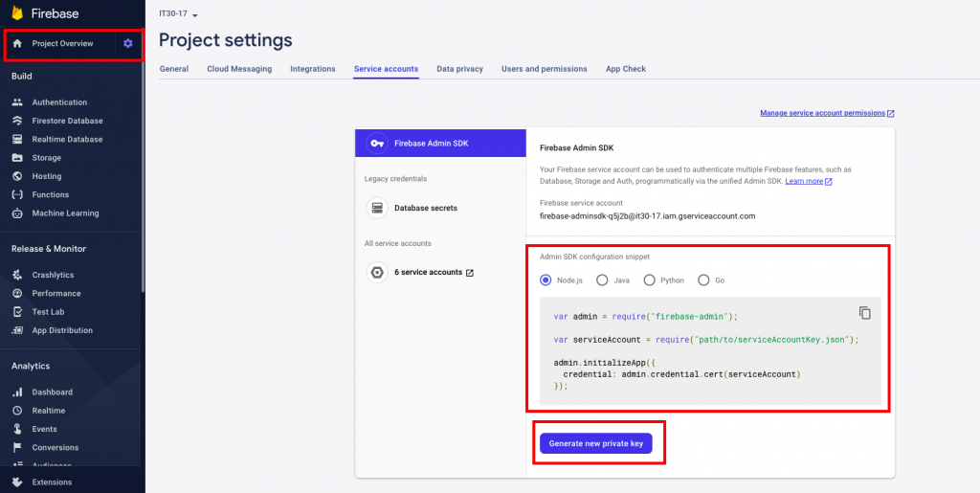Select the Node.js radio button
This screenshot has width=980, height=493.
pyautogui.click(x=546, y=280)
